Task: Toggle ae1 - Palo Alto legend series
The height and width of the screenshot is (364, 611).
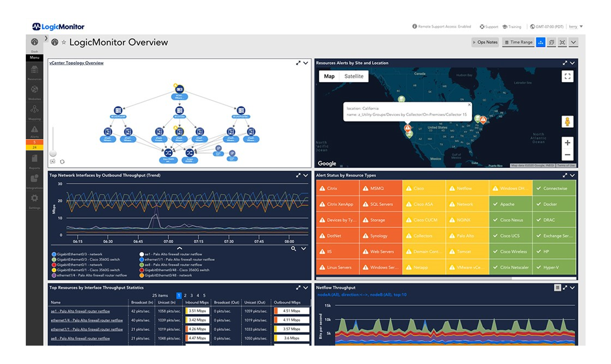Action: click(x=171, y=254)
